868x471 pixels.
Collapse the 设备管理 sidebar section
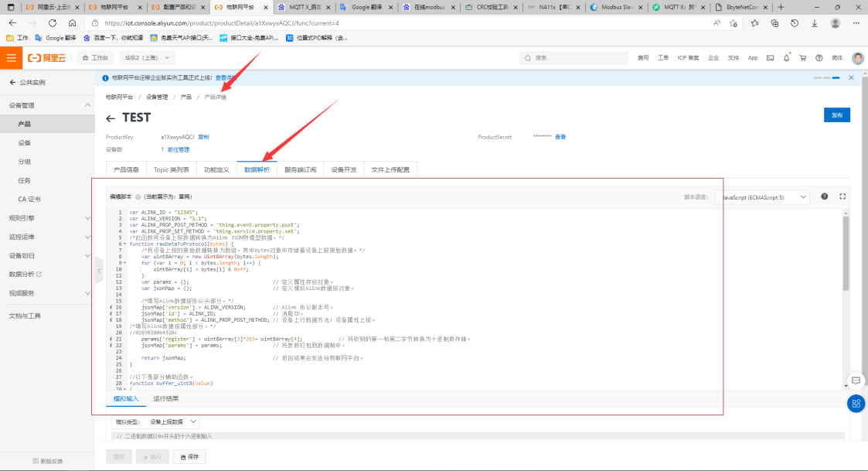click(87, 105)
